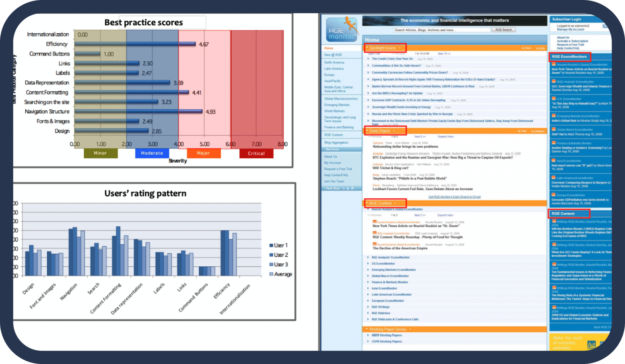The image size is (625, 364).
Task: Expand 'The Credit Crisis: One Year On' item
Action: click(x=368, y=59)
